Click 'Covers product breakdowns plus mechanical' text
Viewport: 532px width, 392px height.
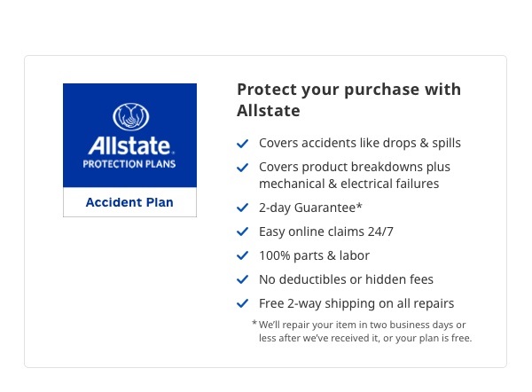(354, 176)
